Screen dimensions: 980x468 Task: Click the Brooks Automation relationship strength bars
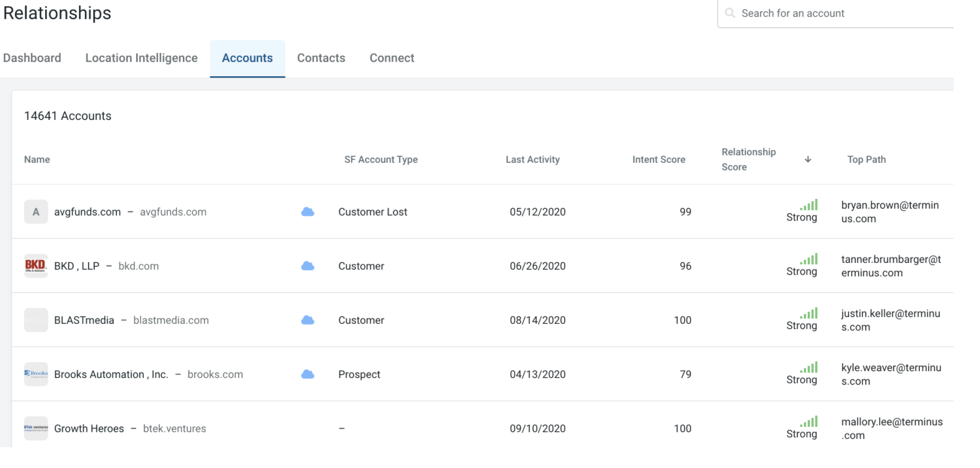tap(809, 367)
